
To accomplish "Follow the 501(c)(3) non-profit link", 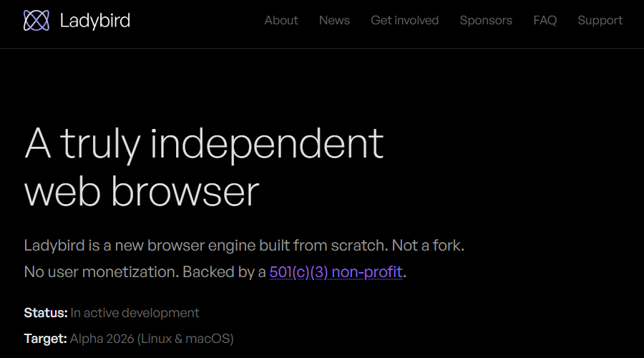I will (x=336, y=271).
